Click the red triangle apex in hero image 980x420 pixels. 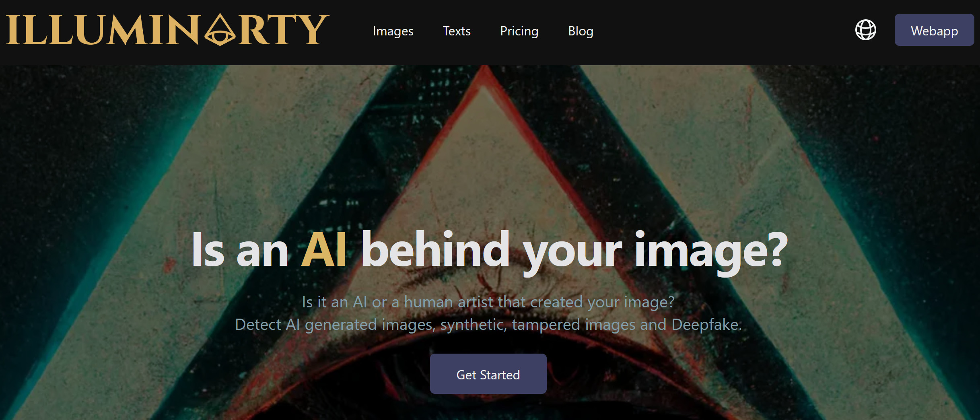pos(486,74)
